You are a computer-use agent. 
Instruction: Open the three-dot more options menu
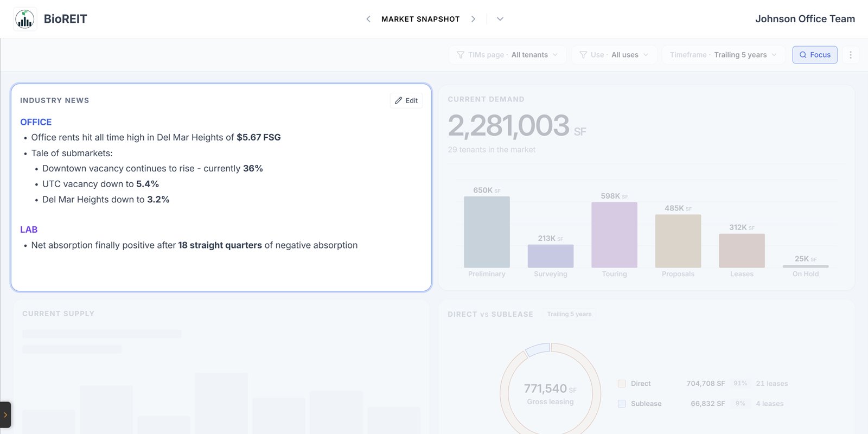click(x=851, y=55)
